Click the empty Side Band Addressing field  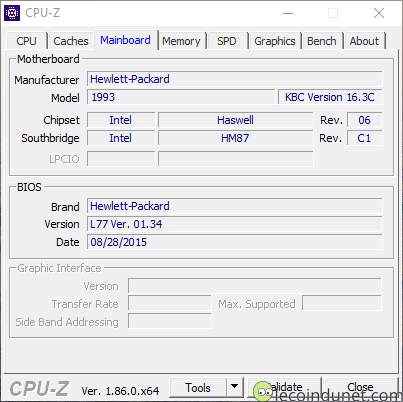point(170,321)
